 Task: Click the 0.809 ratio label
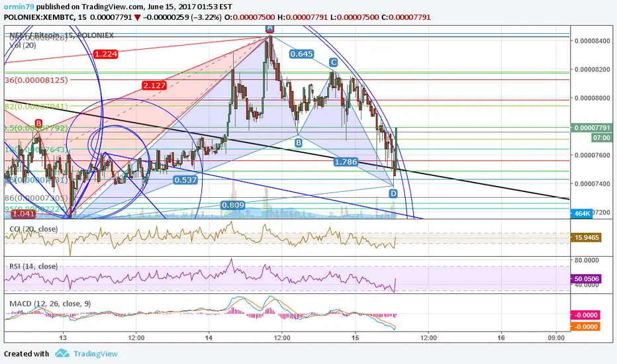pyautogui.click(x=232, y=205)
